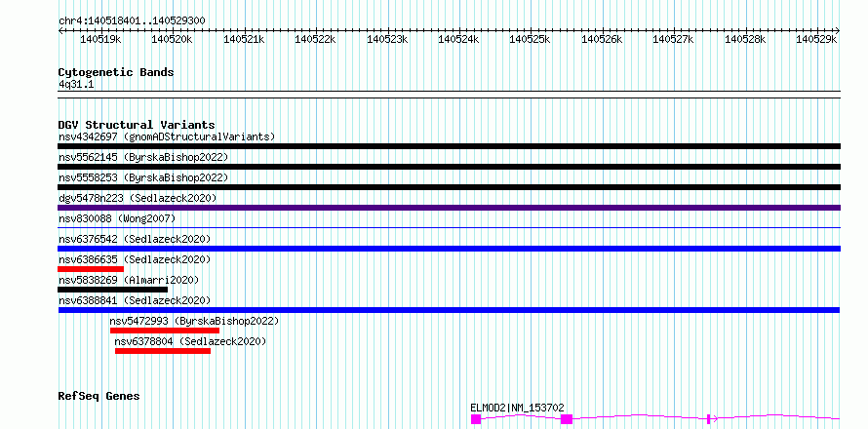This screenshot has height=429, width=868.
Task: Select the nsv5562145 ByrskaBishop2022 label
Action: tap(143, 157)
